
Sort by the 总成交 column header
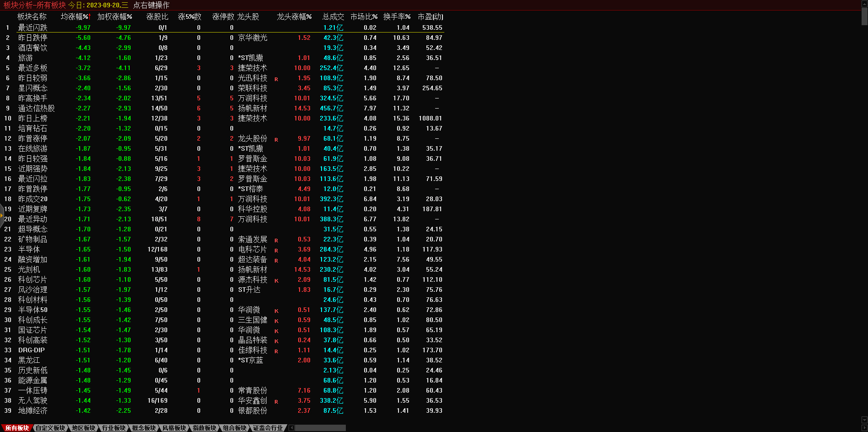(x=333, y=16)
